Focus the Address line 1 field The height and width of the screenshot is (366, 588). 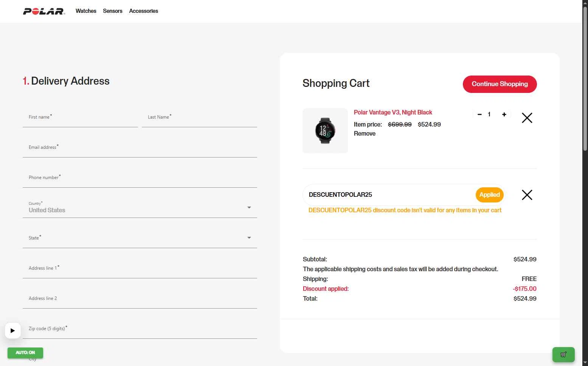(x=140, y=269)
